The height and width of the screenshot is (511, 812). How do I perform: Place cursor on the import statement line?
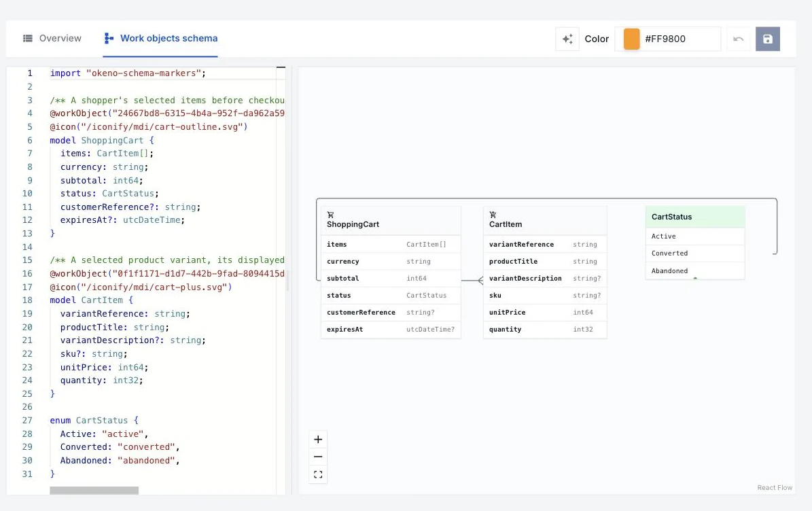[x=128, y=73]
